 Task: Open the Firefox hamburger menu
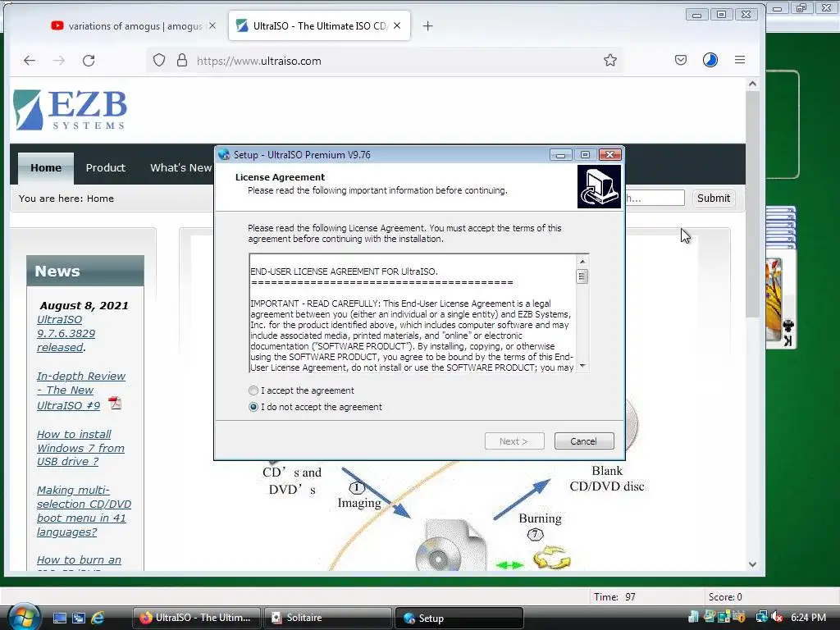click(x=740, y=60)
